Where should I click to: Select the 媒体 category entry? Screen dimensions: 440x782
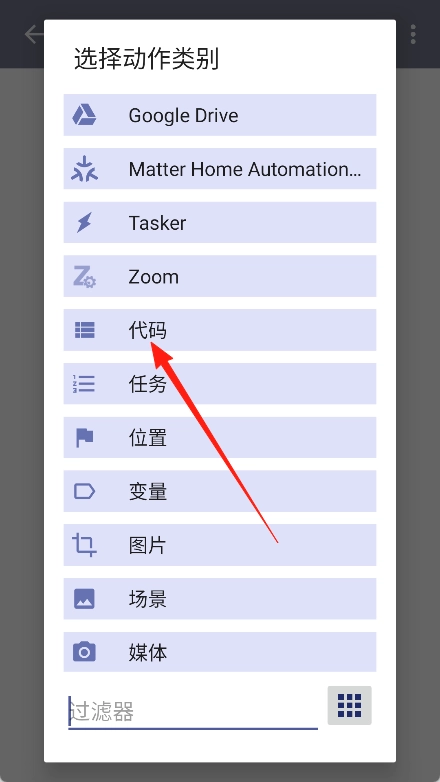(220, 652)
